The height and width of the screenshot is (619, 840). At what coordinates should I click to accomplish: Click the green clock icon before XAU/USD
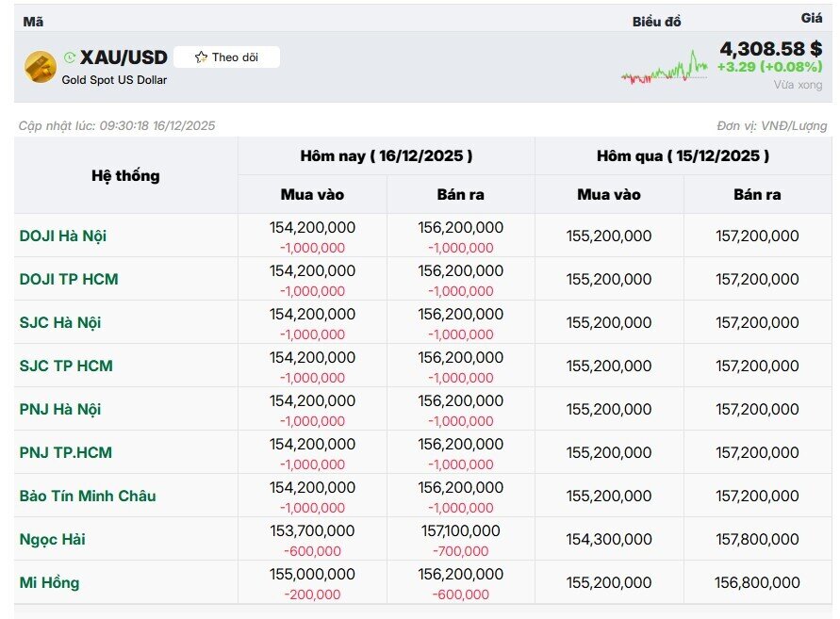coord(70,58)
